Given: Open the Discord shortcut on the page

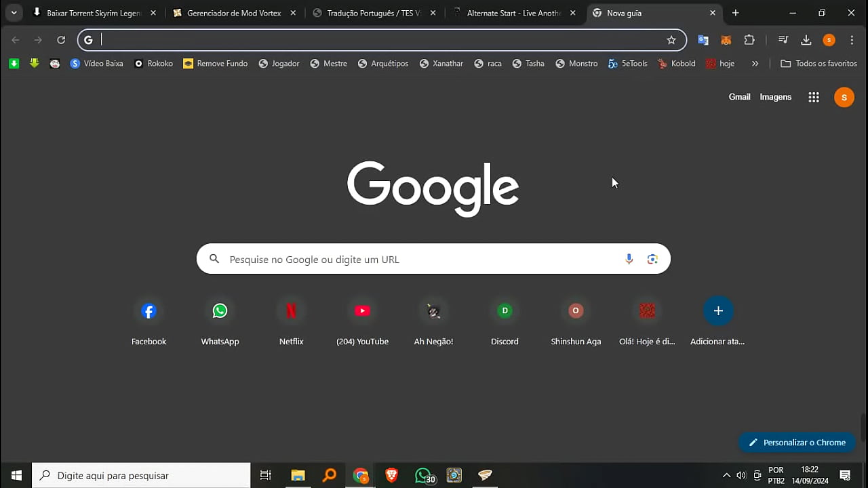Looking at the screenshot, I should (x=505, y=310).
